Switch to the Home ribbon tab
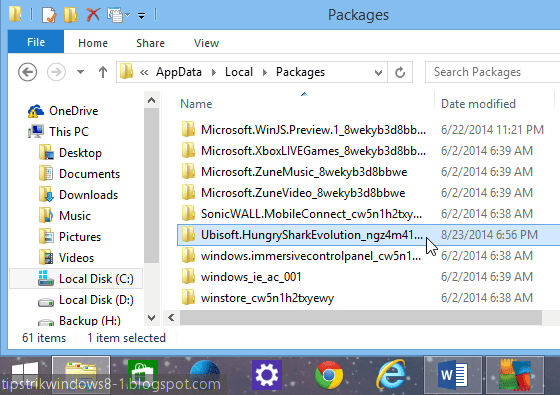This screenshot has width=560, height=395. point(93,43)
